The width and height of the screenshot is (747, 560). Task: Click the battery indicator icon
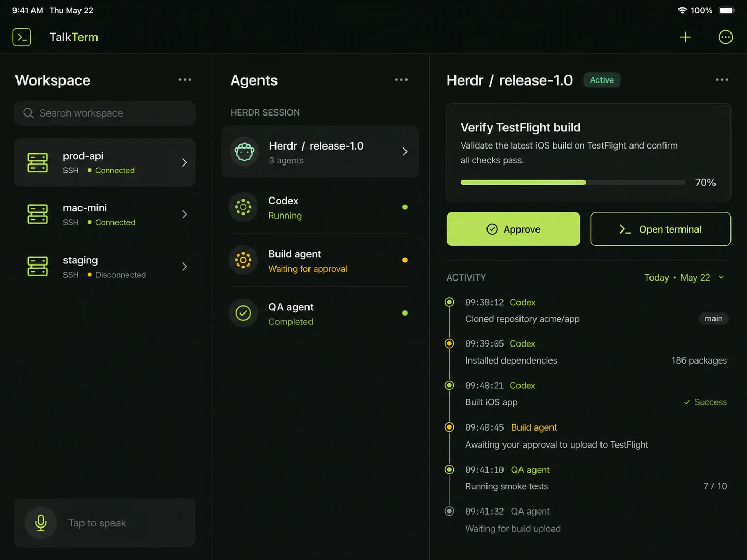[x=726, y=10]
